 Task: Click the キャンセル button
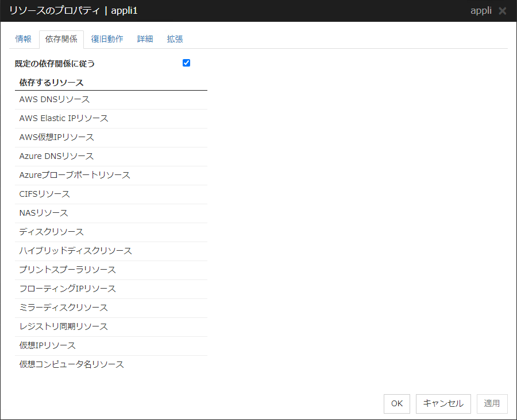[x=443, y=403]
